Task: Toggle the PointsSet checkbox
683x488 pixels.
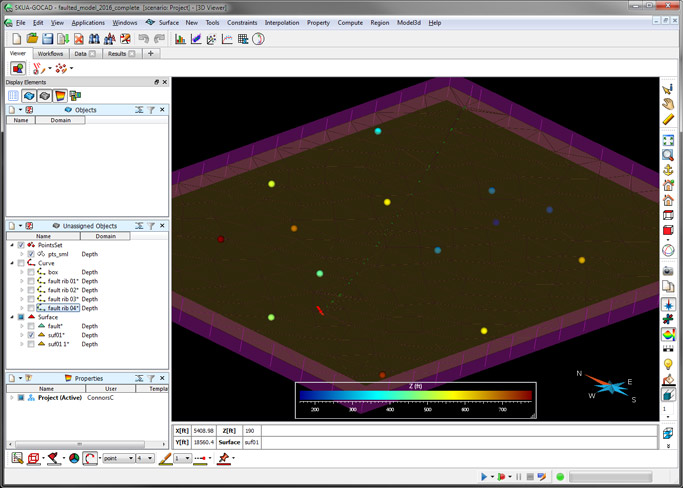Action: pos(21,245)
